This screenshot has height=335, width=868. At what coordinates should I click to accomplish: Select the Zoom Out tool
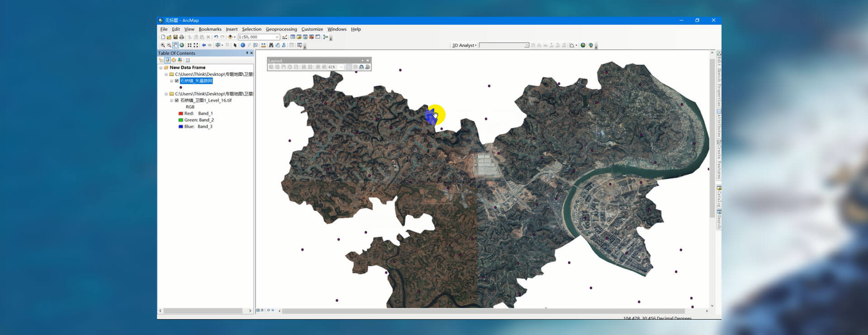click(x=169, y=45)
